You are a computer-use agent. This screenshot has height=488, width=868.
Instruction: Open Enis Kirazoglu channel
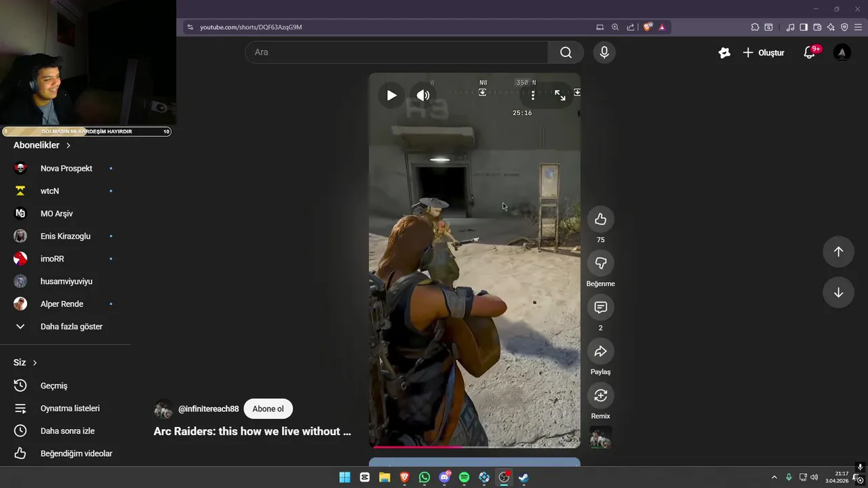tap(65, 236)
